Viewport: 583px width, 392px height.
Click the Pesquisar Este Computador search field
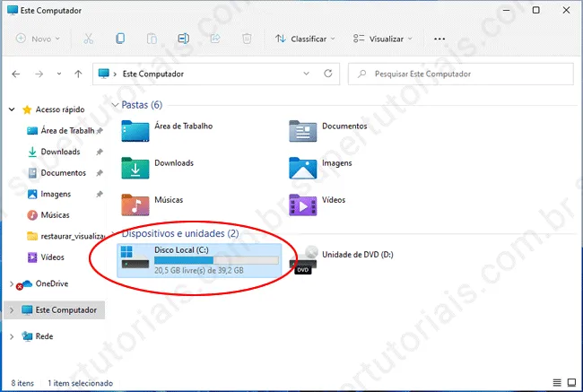[461, 74]
